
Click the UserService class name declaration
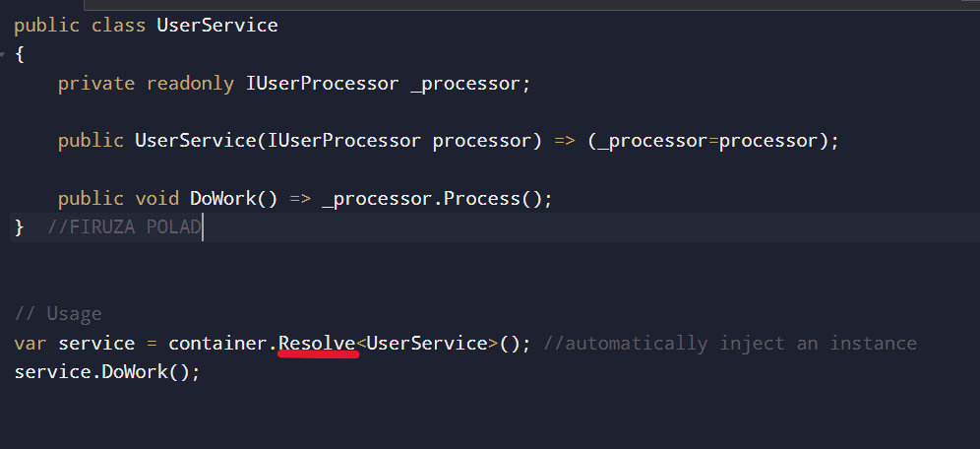(217, 26)
